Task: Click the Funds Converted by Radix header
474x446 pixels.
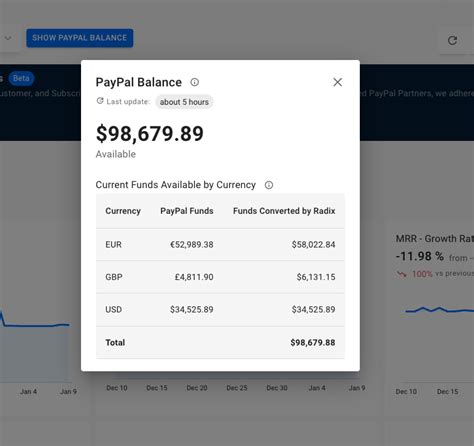Action: pyautogui.click(x=284, y=211)
